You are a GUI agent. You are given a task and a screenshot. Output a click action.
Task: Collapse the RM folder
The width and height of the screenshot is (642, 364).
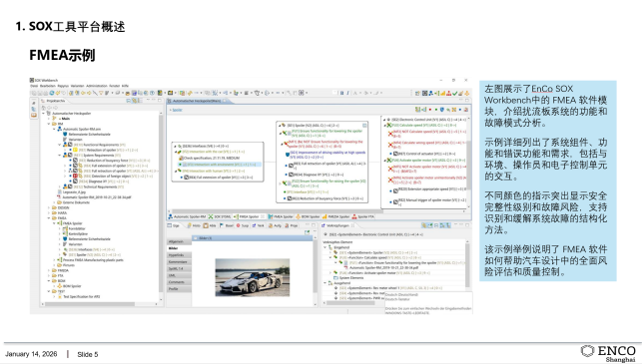pos(49,124)
